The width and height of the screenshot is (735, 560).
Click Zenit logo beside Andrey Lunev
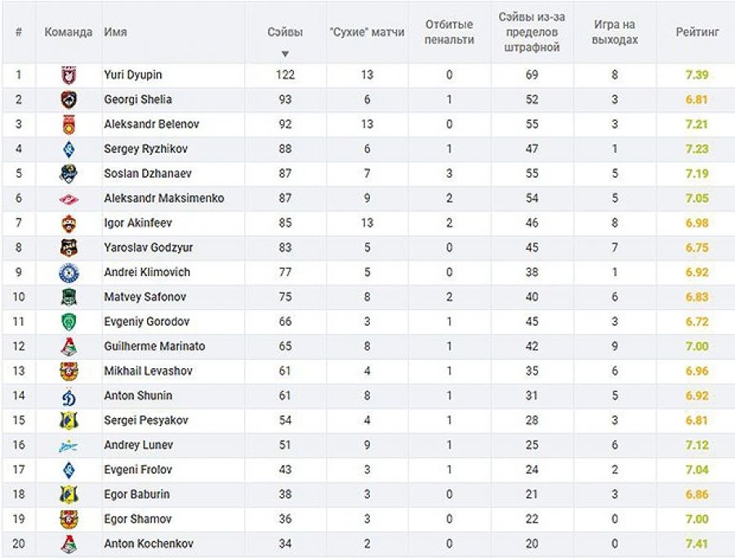coord(69,445)
